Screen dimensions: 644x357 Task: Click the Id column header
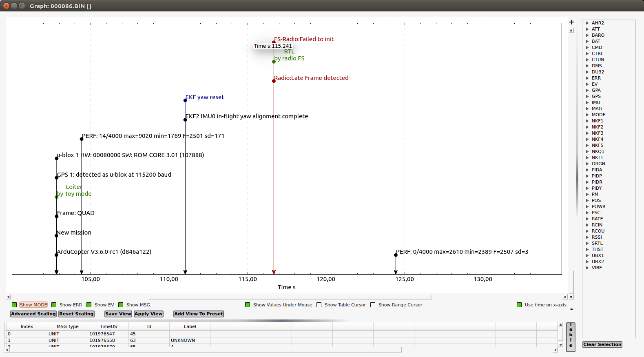point(149,326)
